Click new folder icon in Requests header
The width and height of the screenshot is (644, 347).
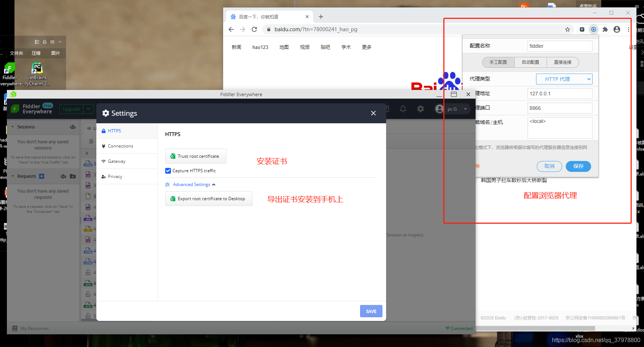[x=73, y=176]
